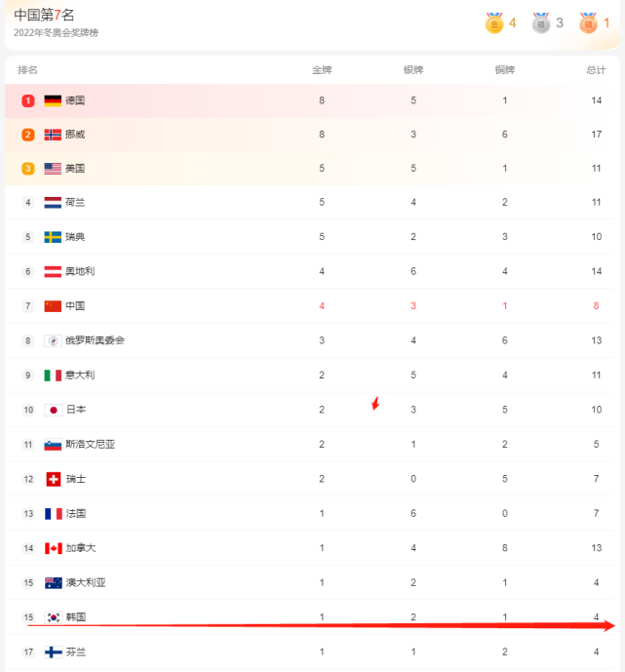Click the bronze medal icon at top
Image resolution: width=625 pixels, height=672 pixels.
[x=588, y=23]
